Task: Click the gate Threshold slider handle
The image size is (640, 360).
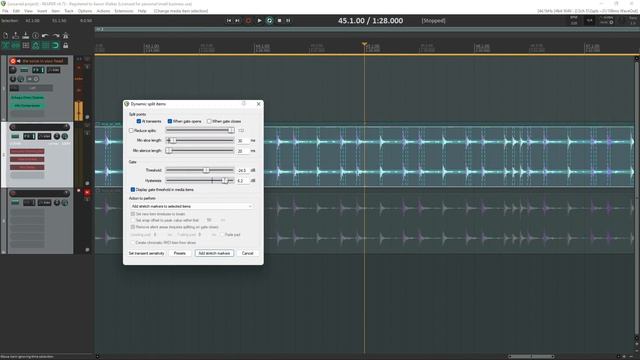Action: click(206, 170)
